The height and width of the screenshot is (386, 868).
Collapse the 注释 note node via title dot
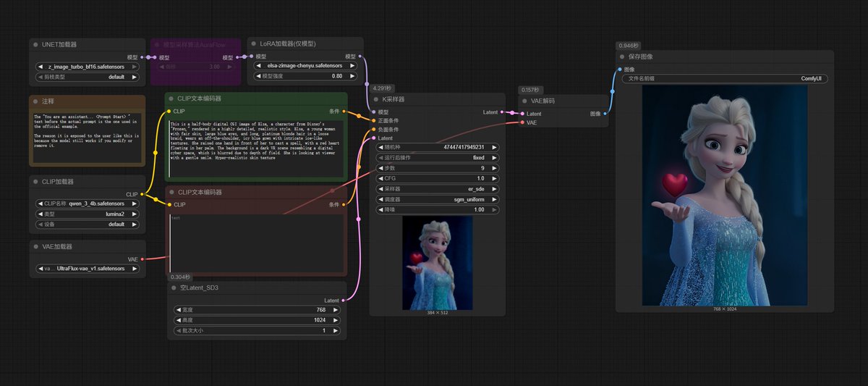pos(35,101)
